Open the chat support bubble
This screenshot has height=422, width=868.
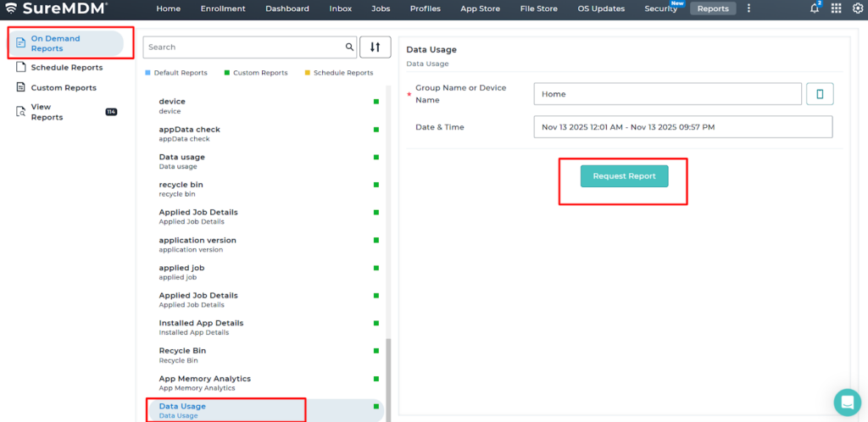point(847,403)
